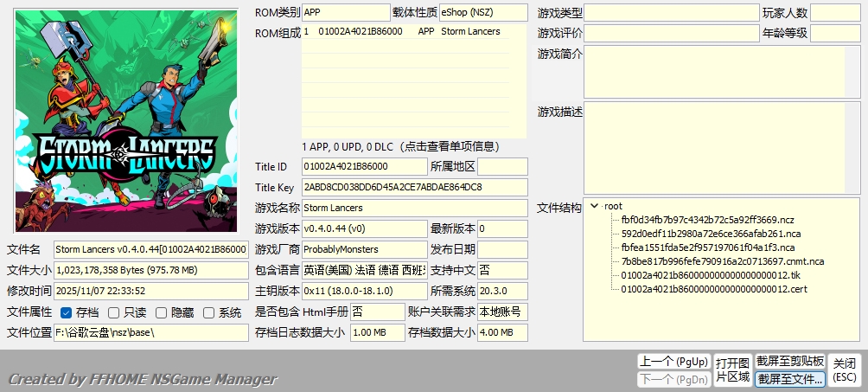
Task: Click the Storm Lancers cover art thumbnail
Action: [x=126, y=121]
